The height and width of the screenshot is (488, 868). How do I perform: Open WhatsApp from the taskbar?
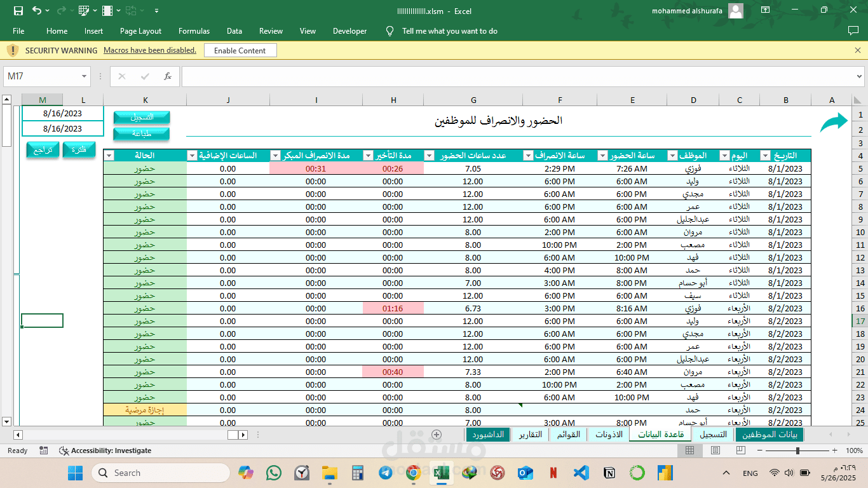(274, 473)
